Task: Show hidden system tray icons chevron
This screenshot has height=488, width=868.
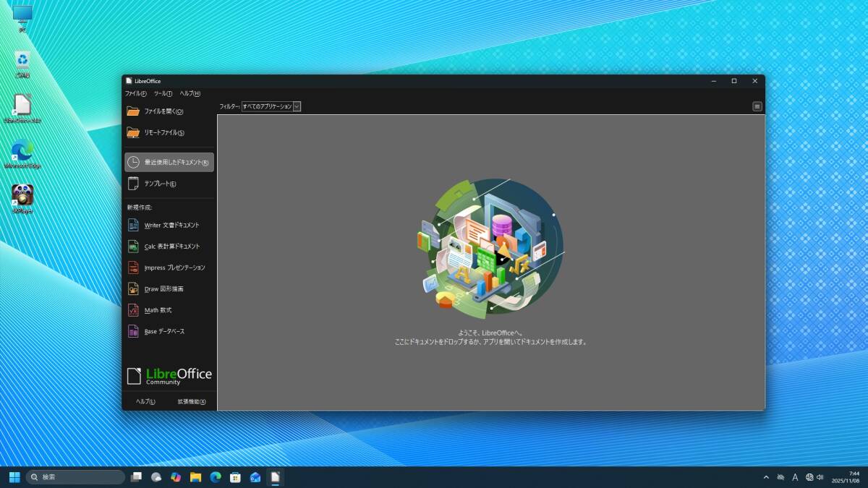Action: coord(766,477)
